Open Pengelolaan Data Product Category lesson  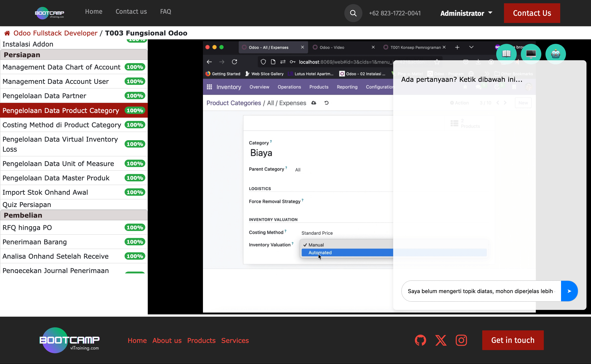(x=74, y=110)
